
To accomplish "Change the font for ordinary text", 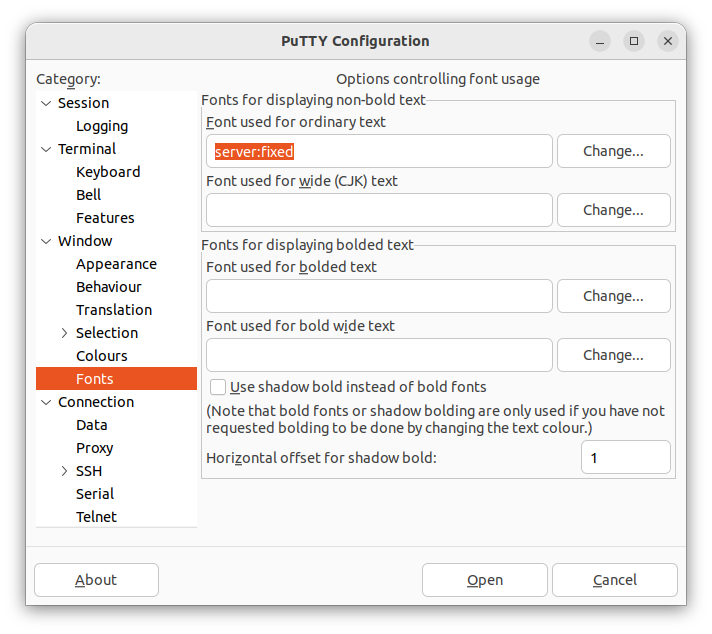I will [613, 151].
